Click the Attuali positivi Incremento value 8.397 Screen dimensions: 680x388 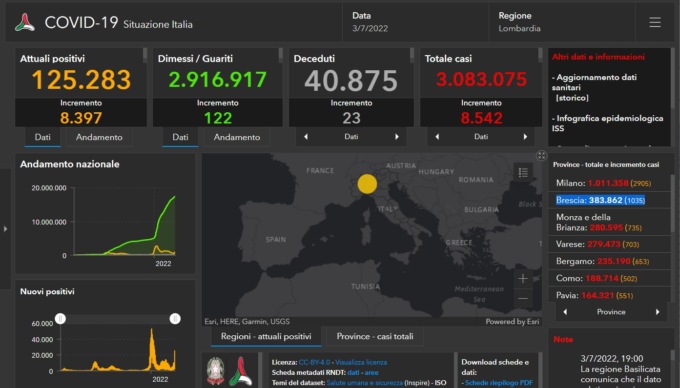point(81,118)
